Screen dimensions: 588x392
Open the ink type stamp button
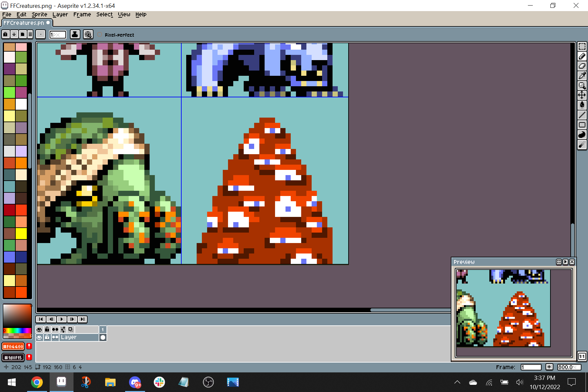click(75, 34)
